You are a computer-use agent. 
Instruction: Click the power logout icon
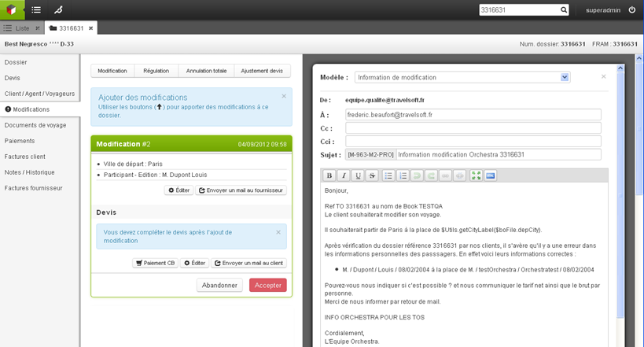coord(632,10)
